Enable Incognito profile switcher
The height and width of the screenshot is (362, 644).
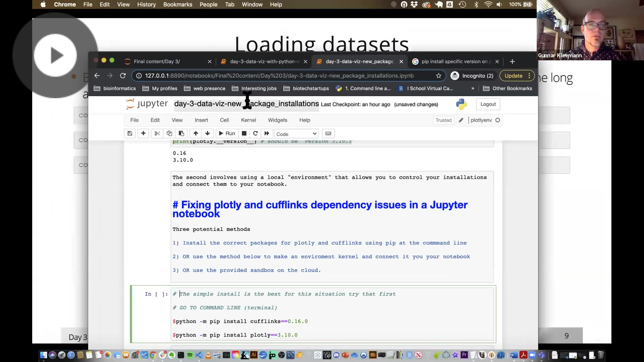click(472, 76)
